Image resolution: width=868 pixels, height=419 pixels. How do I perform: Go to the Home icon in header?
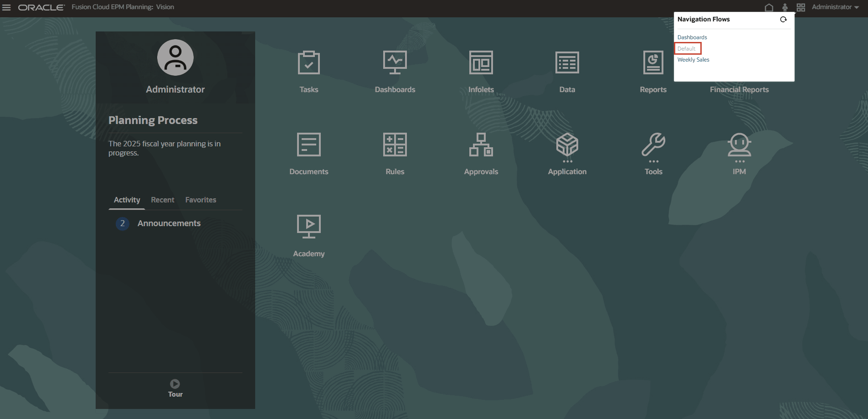pyautogui.click(x=769, y=7)
